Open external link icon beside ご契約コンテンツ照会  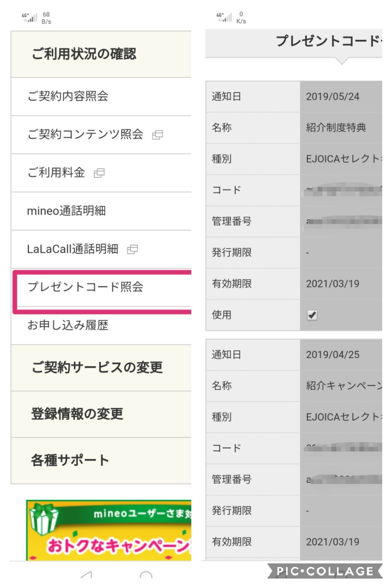click(157, 135)
